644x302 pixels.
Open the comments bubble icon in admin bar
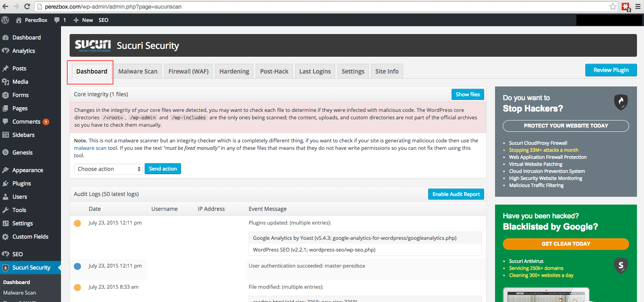[57, 20]
